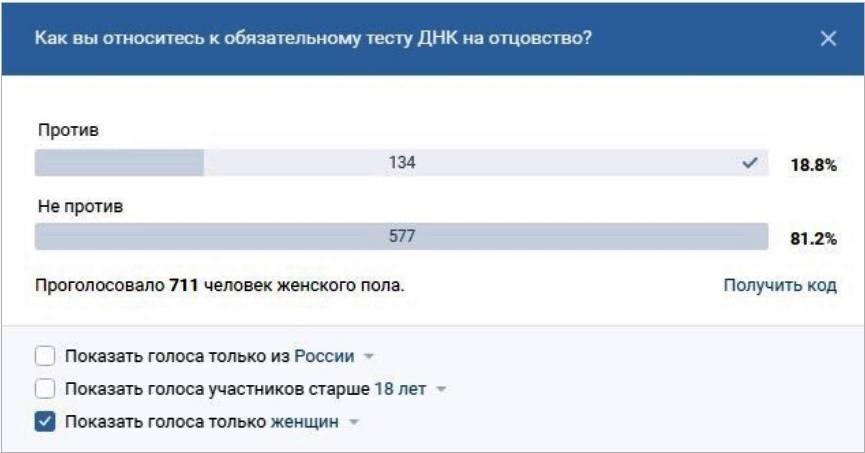Click the checkmark icon in Против bar
The image size is (865, 453).
(750, 163)
